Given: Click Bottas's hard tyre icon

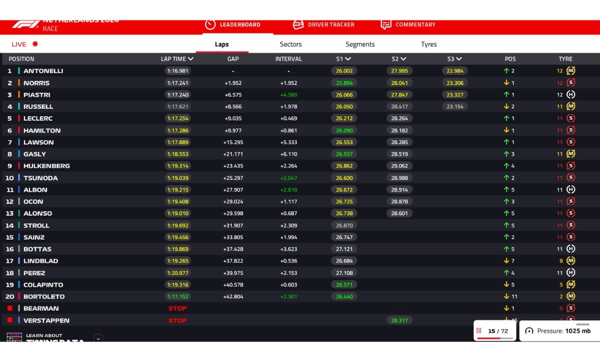Looking at the screenshot, I should click(570, 249).
